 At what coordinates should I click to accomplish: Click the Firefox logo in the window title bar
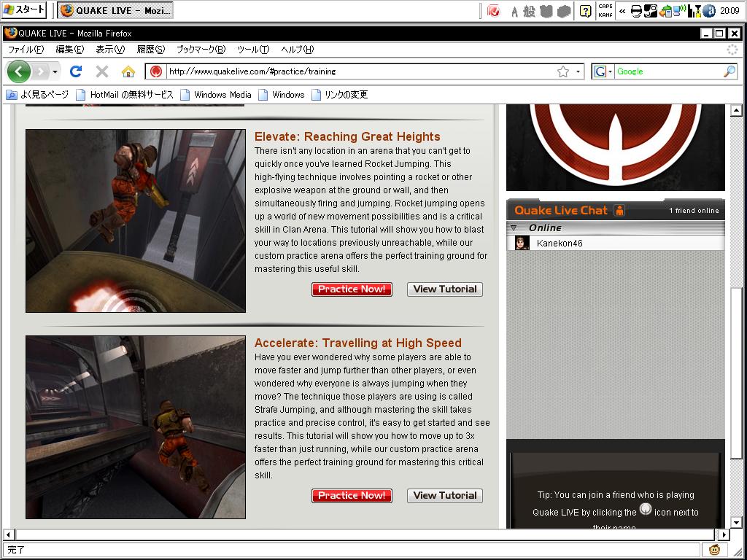(x=10, y=33)
